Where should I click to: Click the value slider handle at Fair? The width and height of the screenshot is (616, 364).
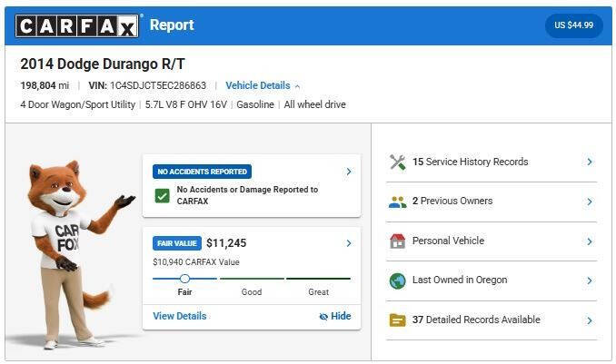184,279
